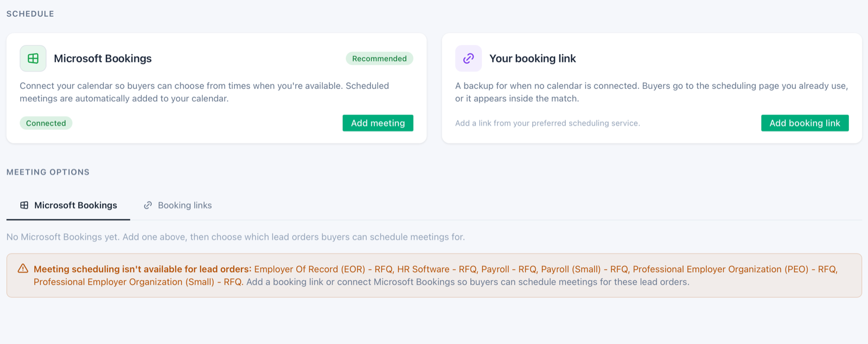Click the "Microsoft Bookings" card title
Screen dimensions: 868x344
pos(103,59)
